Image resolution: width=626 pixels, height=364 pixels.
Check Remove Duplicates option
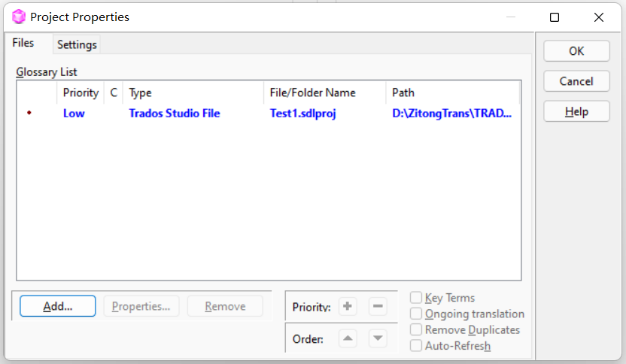pos(416,329)
